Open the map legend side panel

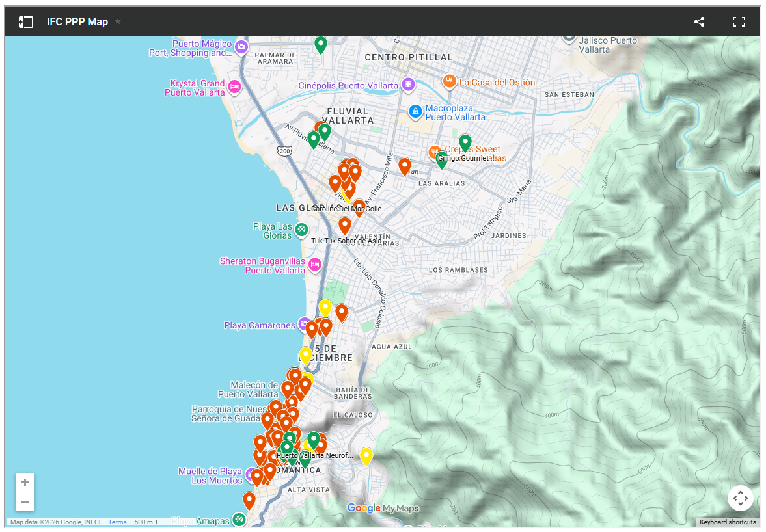coord(25,22)
